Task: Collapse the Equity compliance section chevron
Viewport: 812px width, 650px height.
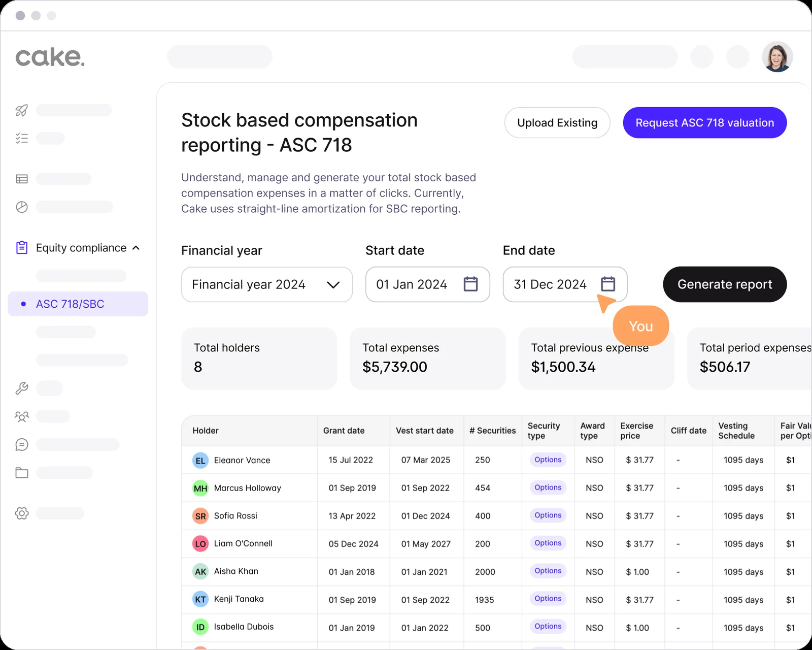Action: 136,248
